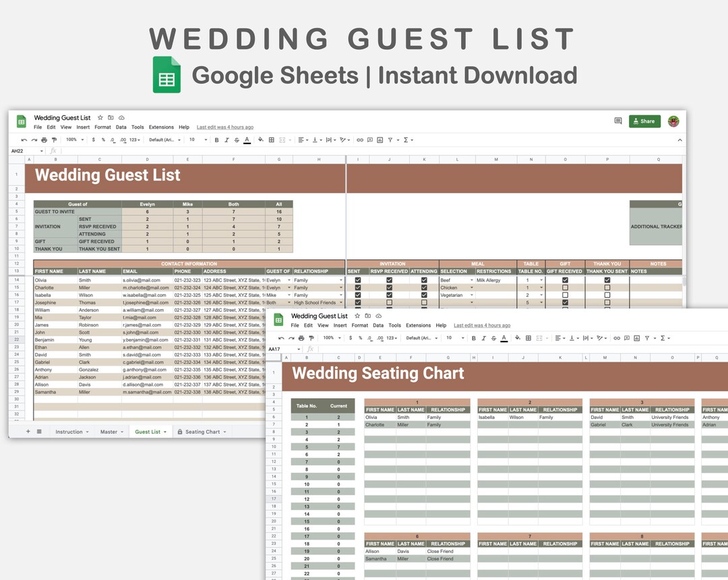Toggle bold formatting in the toolbar

(217, 139)
